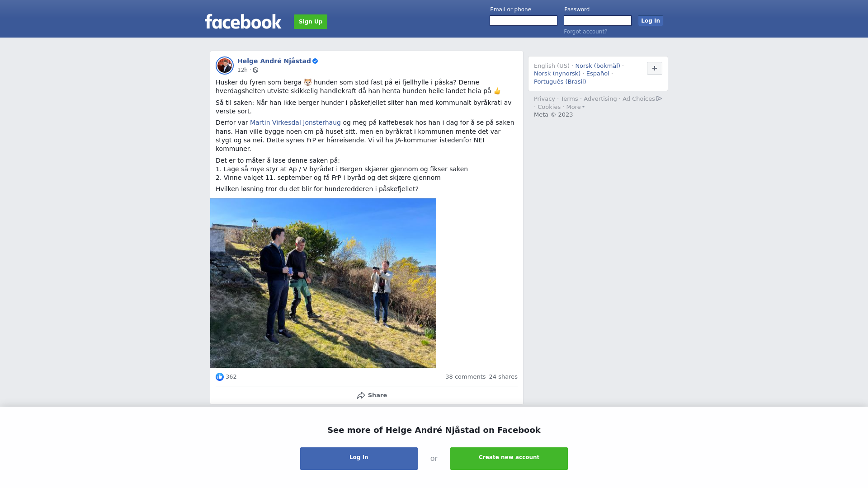868x488 pixels.
Task: Click the public globe privacy icon
Action: coord(255,70)
